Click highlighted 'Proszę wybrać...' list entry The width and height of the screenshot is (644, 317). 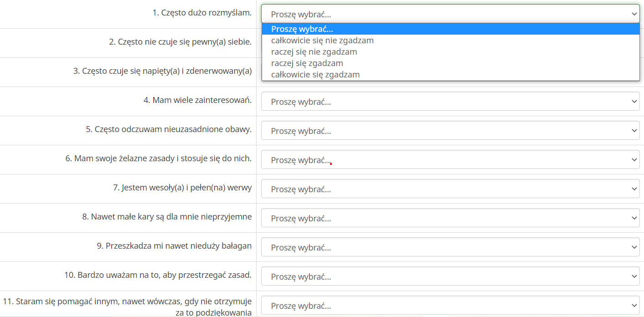[302, 29]
